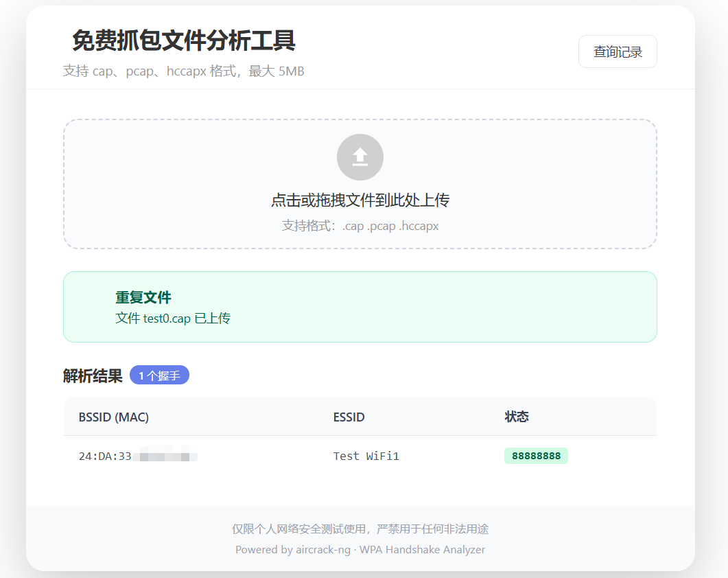Click the 文件 test0.cap 已上传 message
Viewport: 728px width, 578px height.
coord(173,319)
